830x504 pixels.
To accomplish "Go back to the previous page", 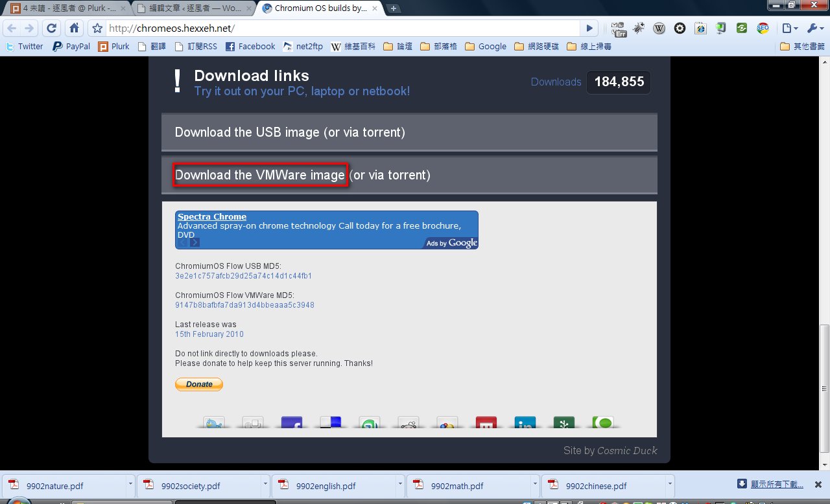I will [12, 29].
